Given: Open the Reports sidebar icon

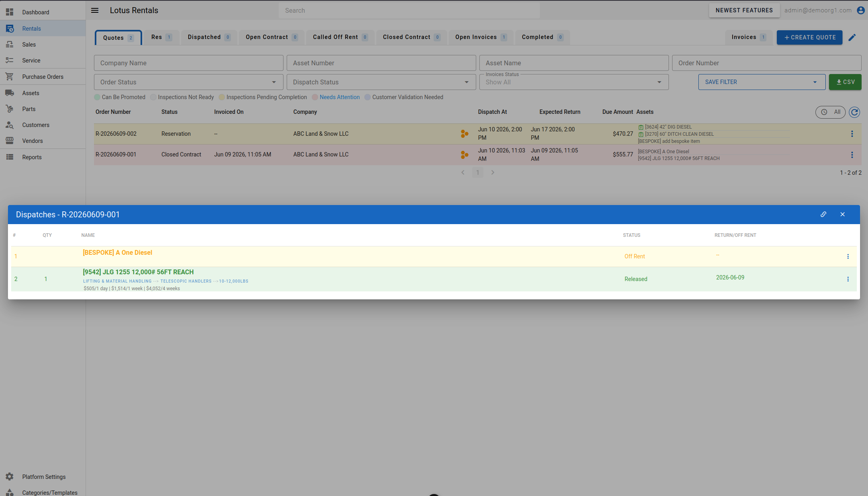Looking at the screenshot, I should pyautogui.click(x=10, y=157).
